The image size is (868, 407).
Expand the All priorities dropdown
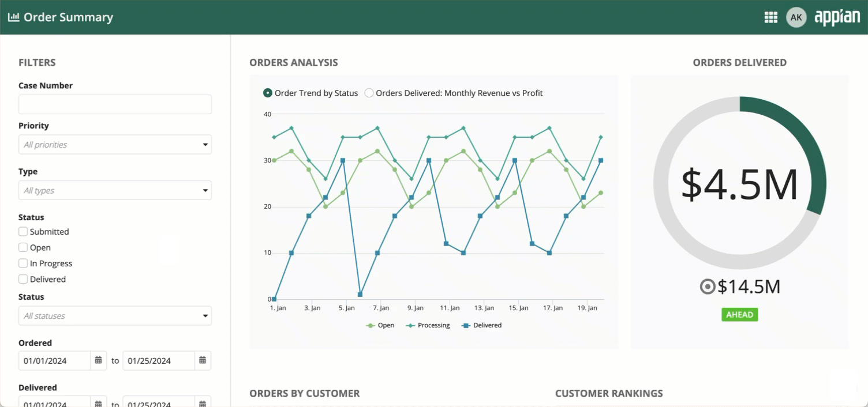[x=115, y=145]
